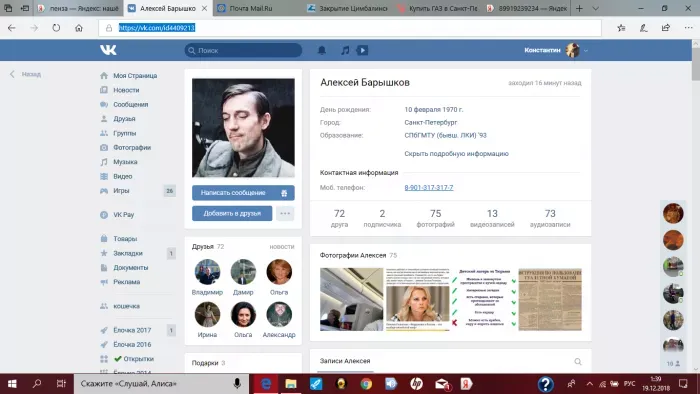Refresh the page in browser
700x394 pixels.
56,28
